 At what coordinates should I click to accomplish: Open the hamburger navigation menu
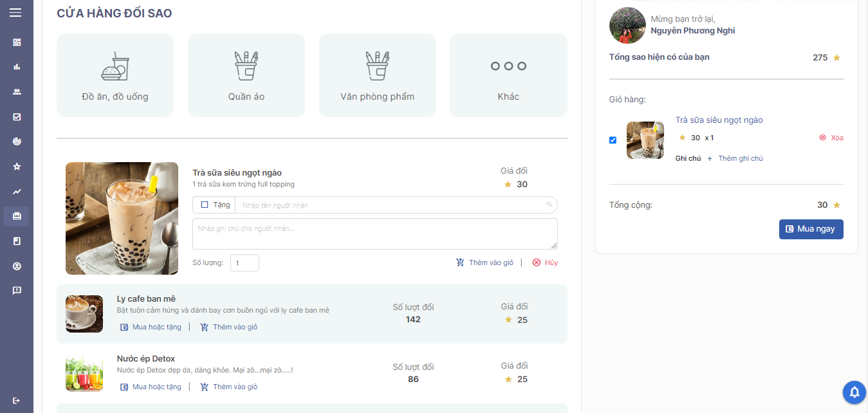[16, 12]
